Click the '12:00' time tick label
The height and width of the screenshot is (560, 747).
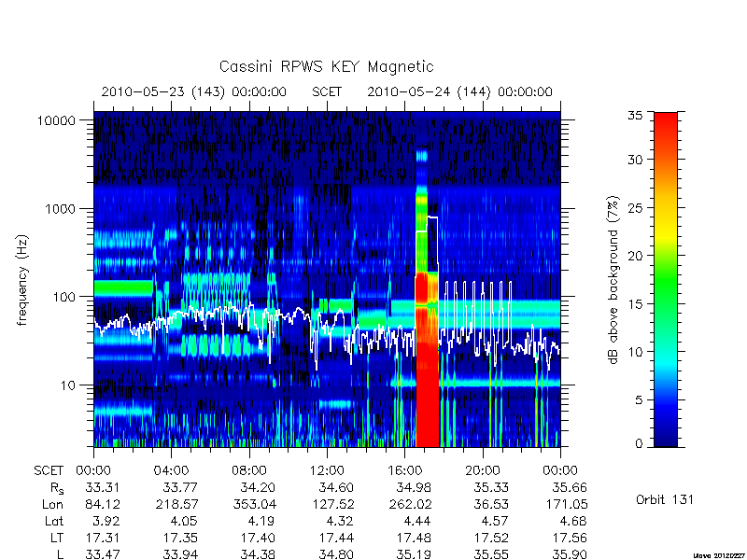(x=328, y=471)
